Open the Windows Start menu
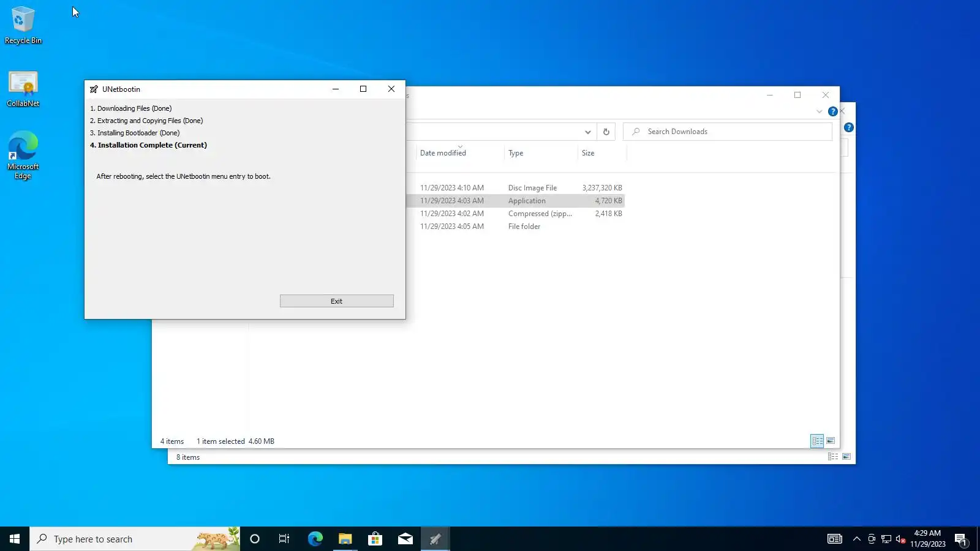 (15, 539)
